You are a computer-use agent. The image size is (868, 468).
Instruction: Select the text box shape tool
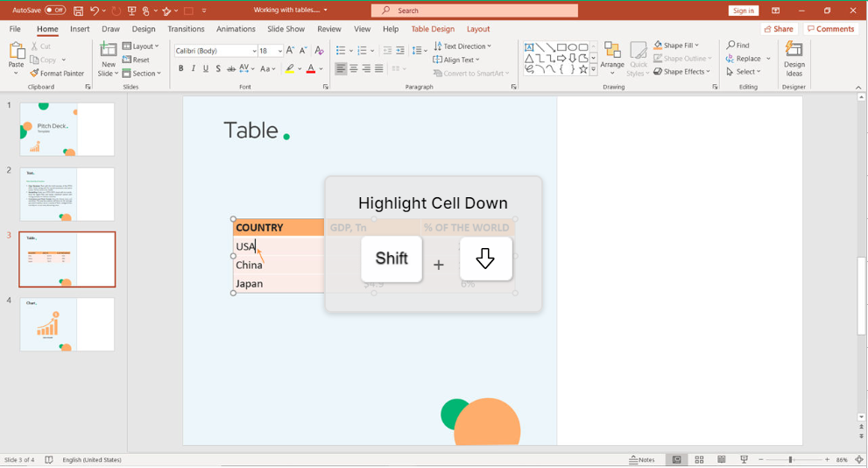click(529, 47)
